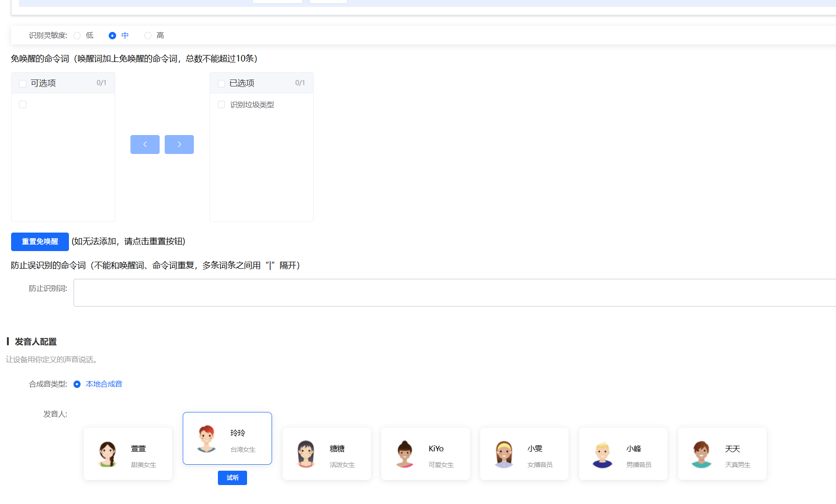Check the 识别垃圾类型 item checkbox
Image resolution: width=836 pixels, height=504 pixels.
click(221, 104)
